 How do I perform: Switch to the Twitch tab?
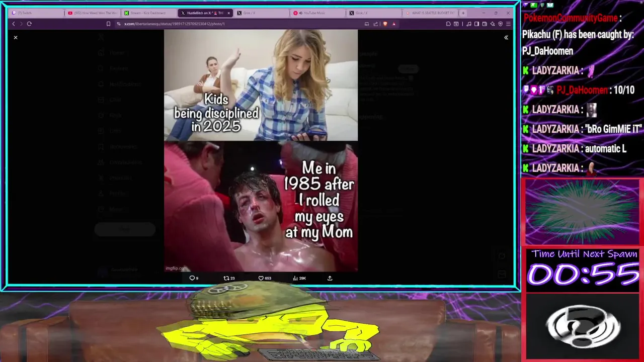36,13
